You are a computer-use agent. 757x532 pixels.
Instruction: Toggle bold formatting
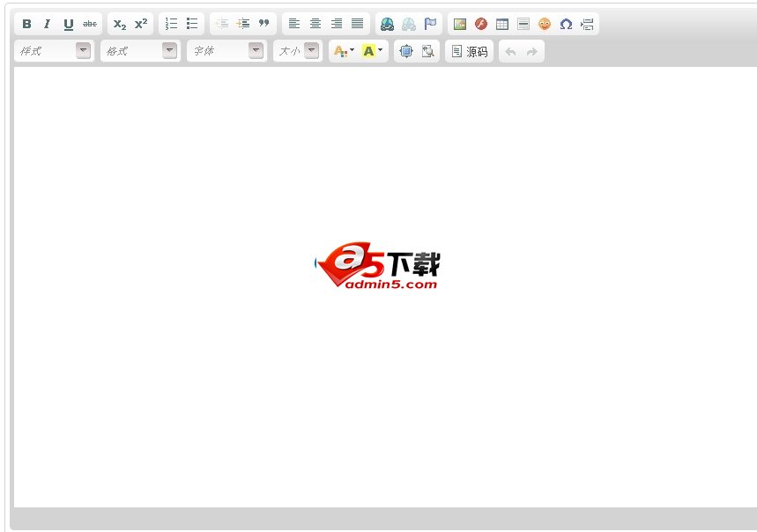click(x=26, y=24)
